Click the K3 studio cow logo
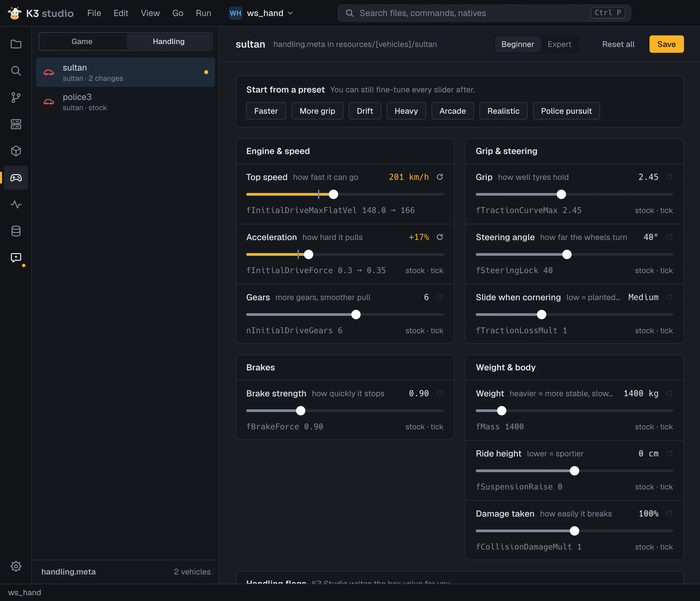Image resolution: width=700 pixels, height=601 pixels. (x=15, y=13)
